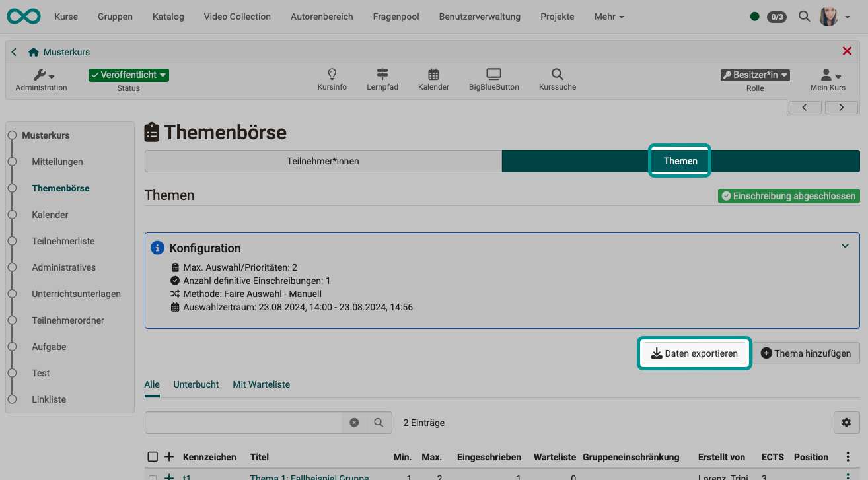
Task: Open Thema 1: Fallbeispiel Gruppe
Action: click(305, 477)
